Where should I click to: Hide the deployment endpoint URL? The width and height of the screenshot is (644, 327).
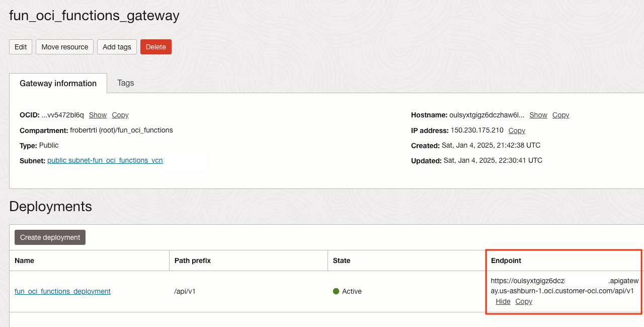(x=503, y=301)
